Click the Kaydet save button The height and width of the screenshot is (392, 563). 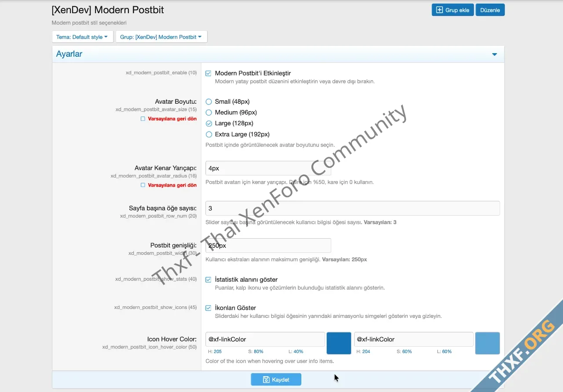(x=276, y=380)
